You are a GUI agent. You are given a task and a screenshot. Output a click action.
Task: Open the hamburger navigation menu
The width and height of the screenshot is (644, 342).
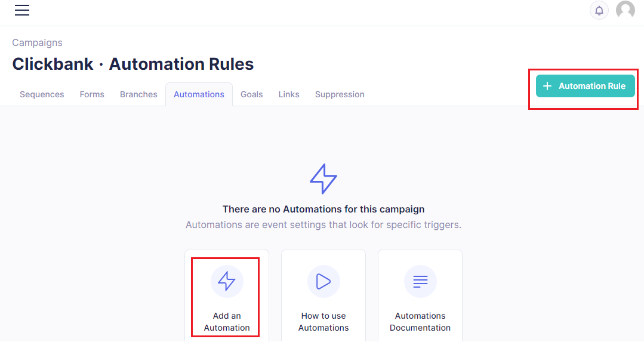pos(21,10)
